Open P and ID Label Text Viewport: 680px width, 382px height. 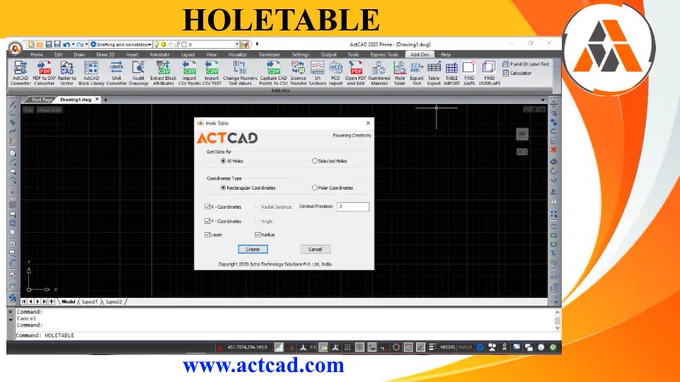526,64
